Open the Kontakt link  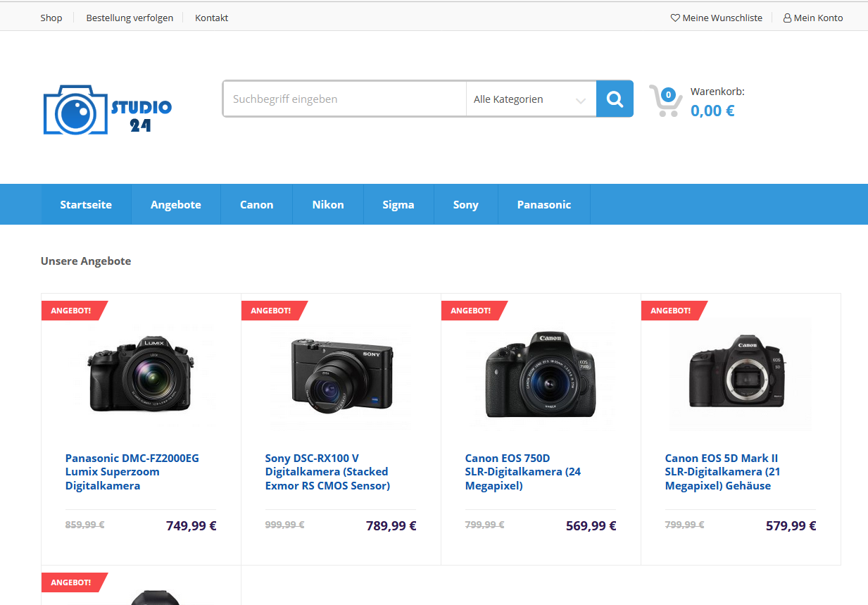(x=212, y=18)
